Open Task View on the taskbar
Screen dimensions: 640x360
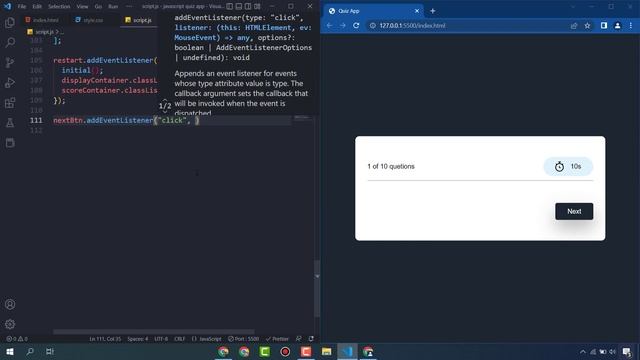50,351
